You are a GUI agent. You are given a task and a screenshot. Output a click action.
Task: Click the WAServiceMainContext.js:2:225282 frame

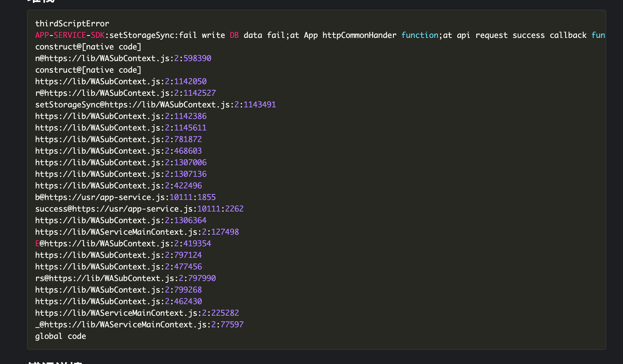(x=137, y=313)
